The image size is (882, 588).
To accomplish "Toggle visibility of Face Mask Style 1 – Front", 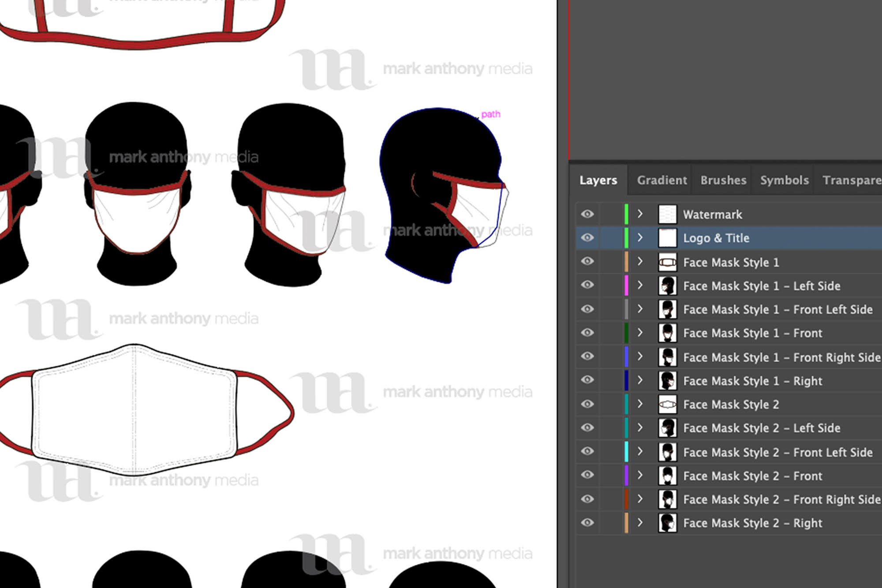I will (x=587, y=333).
